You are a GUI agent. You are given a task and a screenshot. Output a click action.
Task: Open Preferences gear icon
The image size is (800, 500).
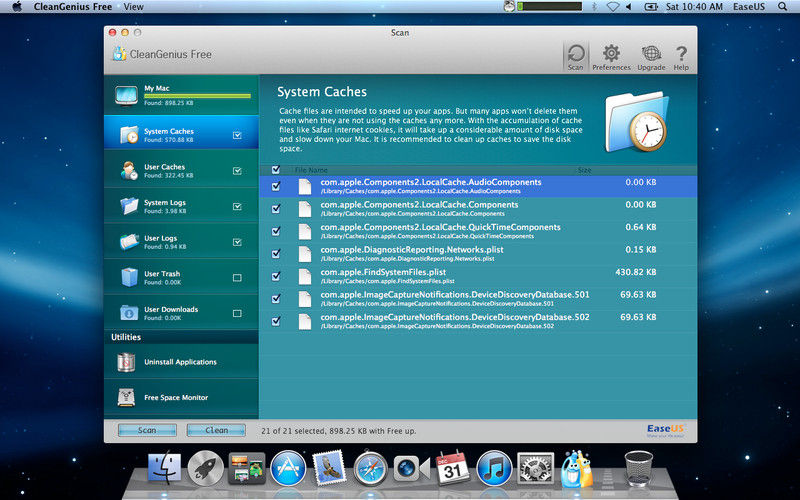tap(611, 57)
